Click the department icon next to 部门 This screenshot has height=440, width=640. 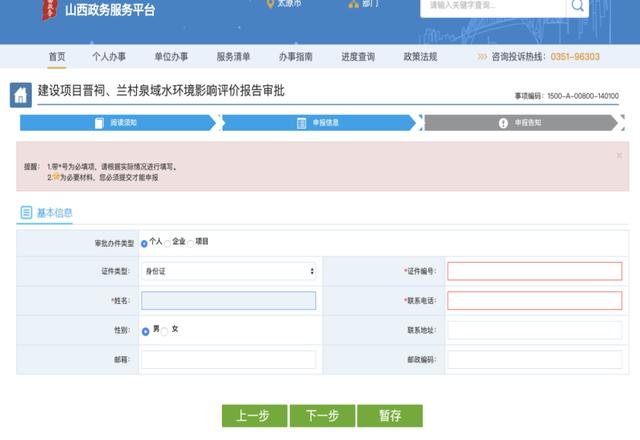click(x=353, y=4)
